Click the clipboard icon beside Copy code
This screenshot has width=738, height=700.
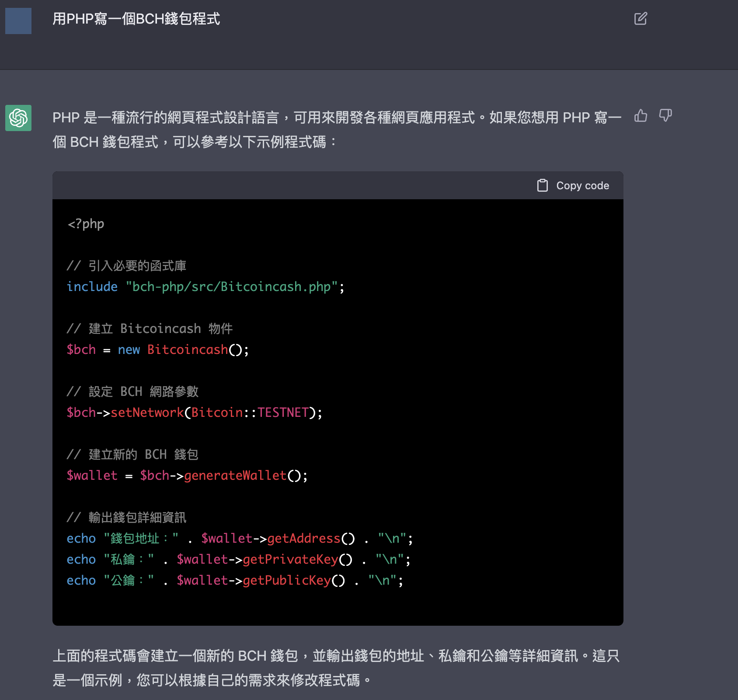click(x=542, y=186)
